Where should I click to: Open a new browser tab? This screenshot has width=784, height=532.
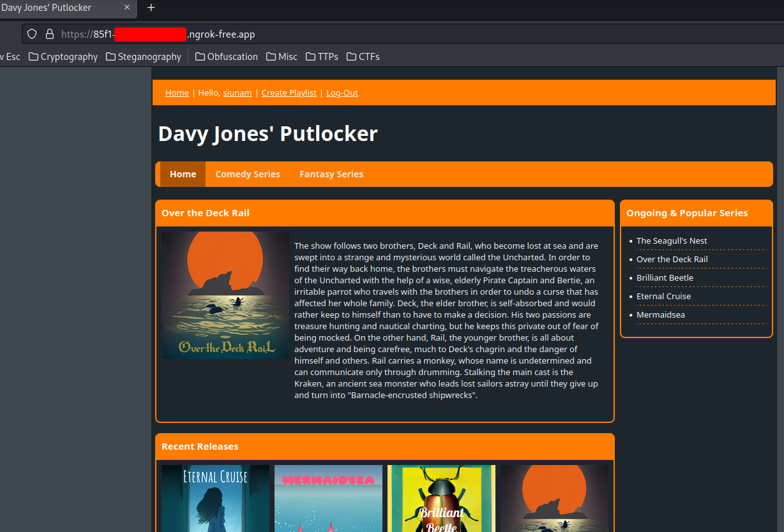click(151, 8)
